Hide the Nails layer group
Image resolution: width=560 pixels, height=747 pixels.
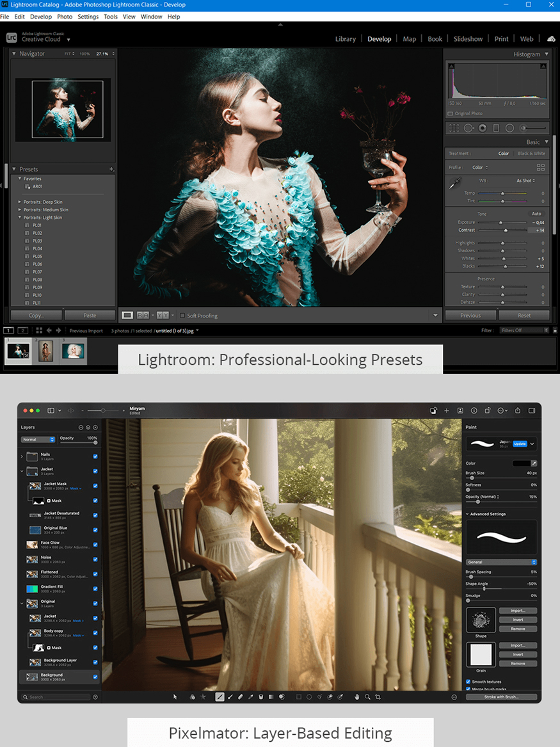click(95, 456)
